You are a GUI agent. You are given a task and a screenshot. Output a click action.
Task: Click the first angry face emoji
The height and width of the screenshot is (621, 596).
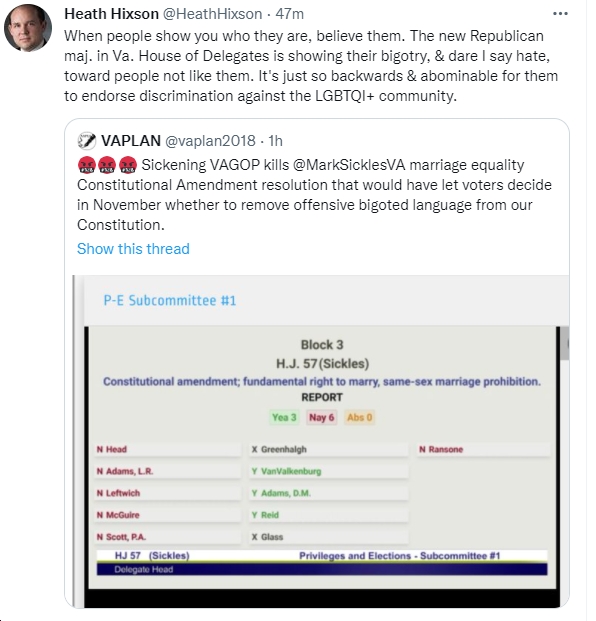pos(87,165)
